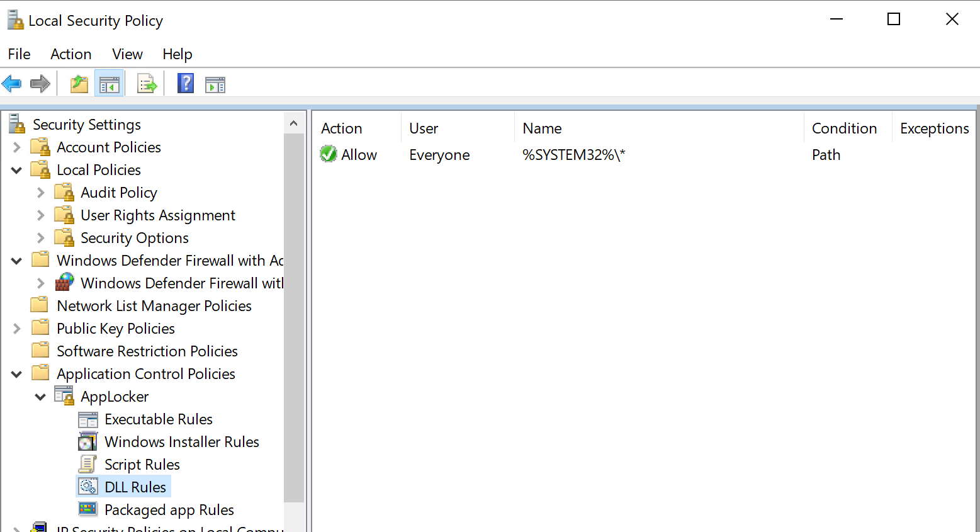The height and width of the screenshot is (532, 980).
Task: Click the Public Key Policies folder icon
Action: pos(40,327)
